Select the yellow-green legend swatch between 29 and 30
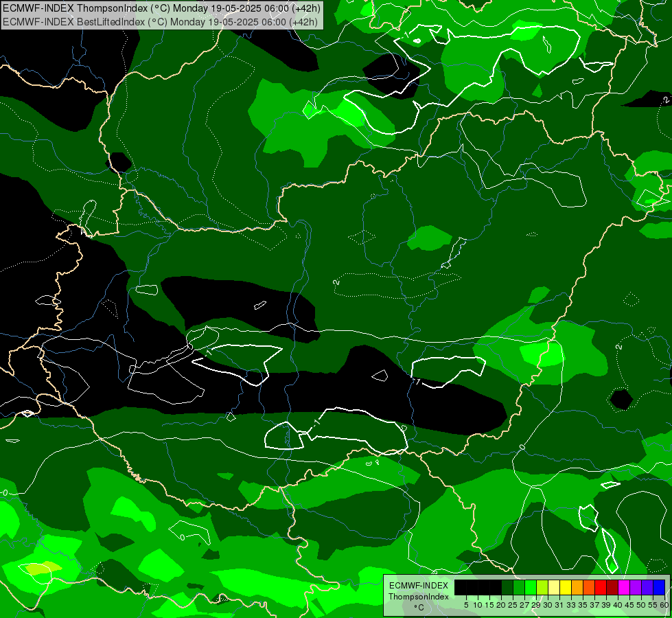672x618 pixels. point(542,587)
